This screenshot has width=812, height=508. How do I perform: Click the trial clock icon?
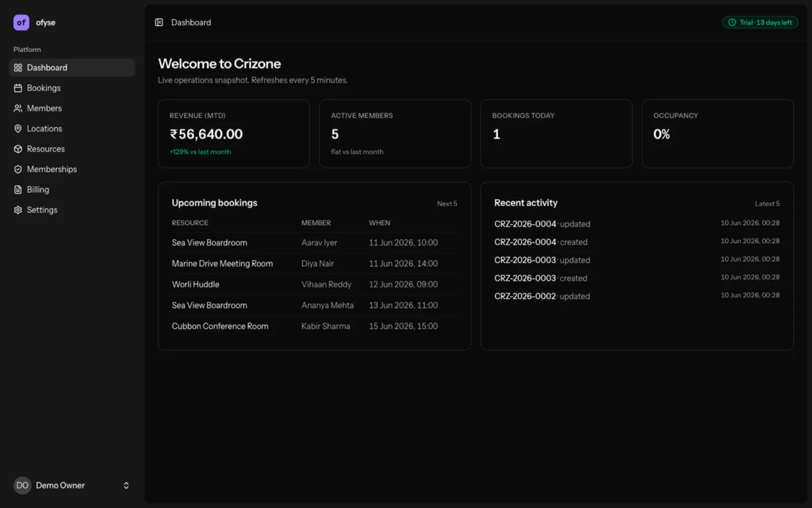(732, 22)
